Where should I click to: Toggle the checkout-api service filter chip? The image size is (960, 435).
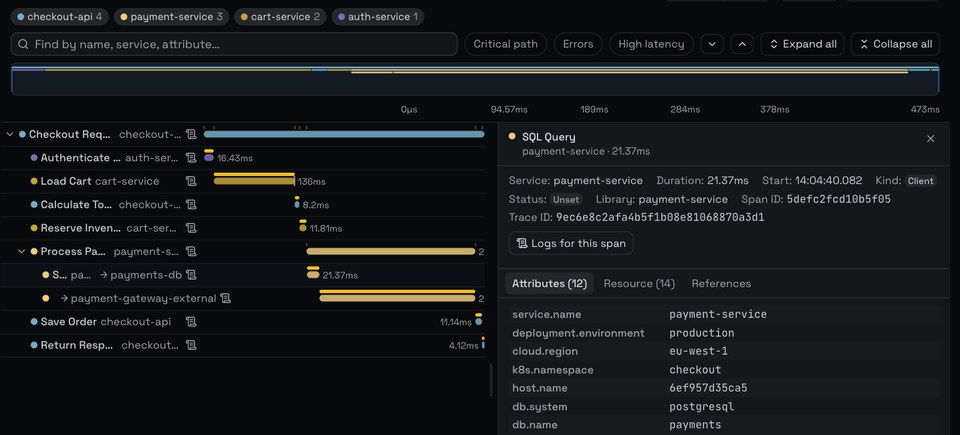pos(59,17)
